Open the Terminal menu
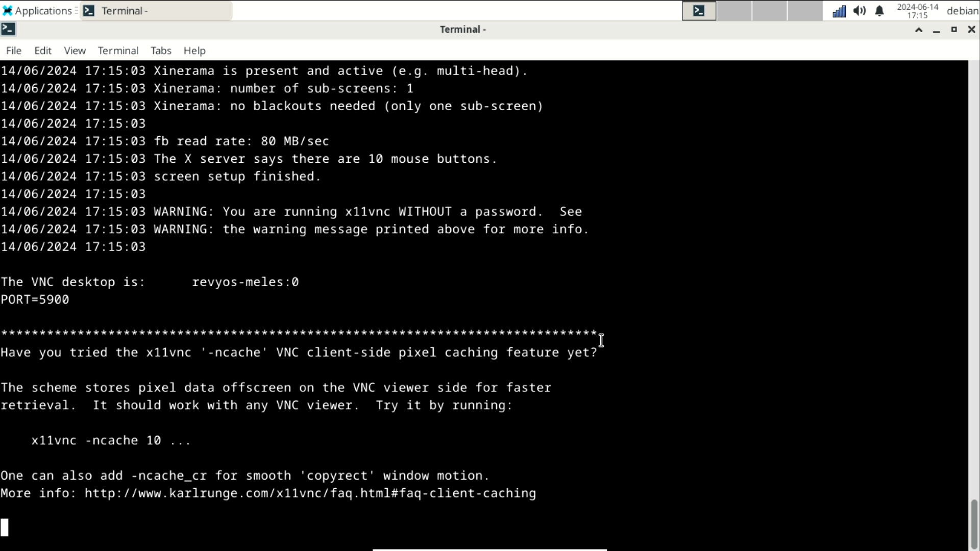Viewport: 980px width, 551px height. [x=118, y=50]
